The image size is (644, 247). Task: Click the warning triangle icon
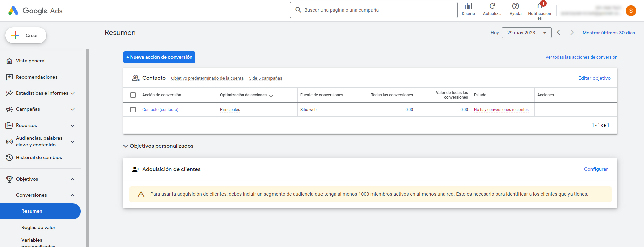pyautogui.click(x=141, y=194)
